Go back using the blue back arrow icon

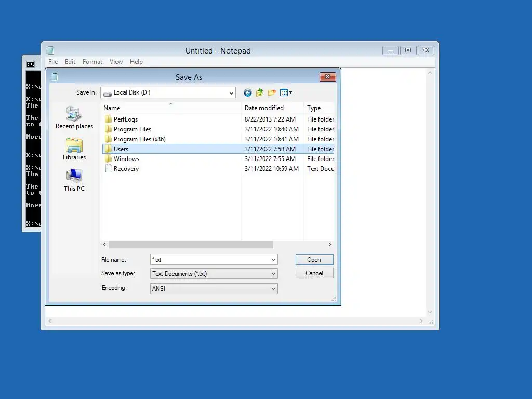tap(248, 92)
